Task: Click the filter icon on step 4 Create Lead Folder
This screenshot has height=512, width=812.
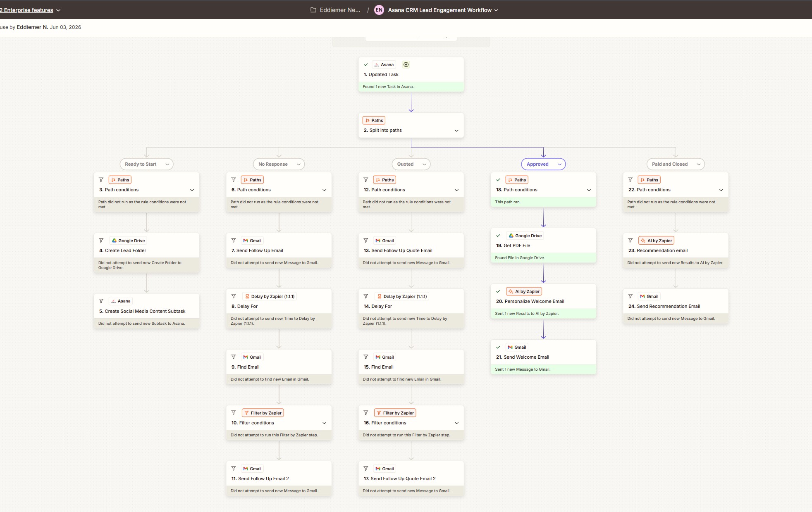Action: (101, 241)
